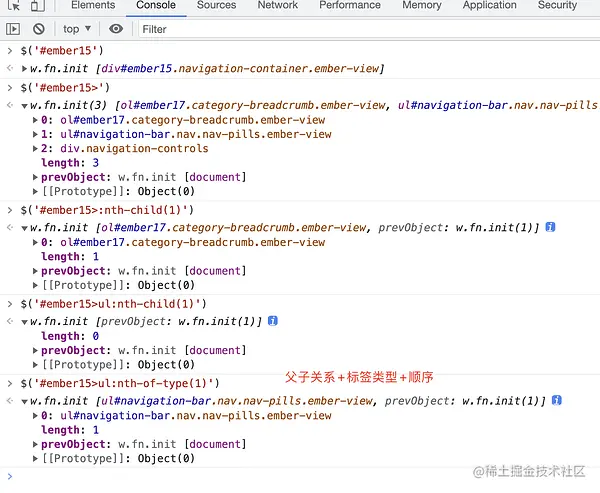This screenshot has width=600, height=493.
Task: Expand item 1: ul#navigation-bar under w.fn.init(3)
Action: pos(35,134)
